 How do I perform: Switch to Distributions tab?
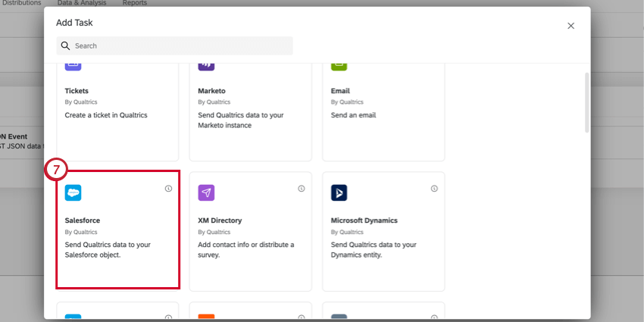[x=21, y=3]
